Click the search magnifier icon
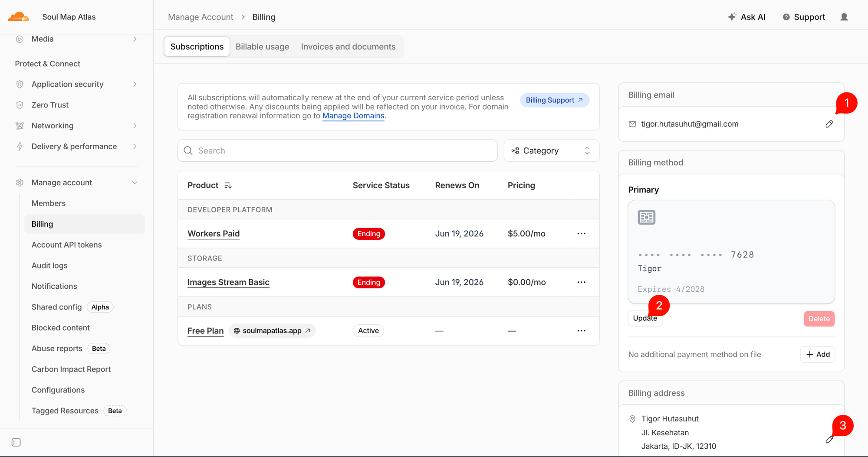 (x=188, y=150)
